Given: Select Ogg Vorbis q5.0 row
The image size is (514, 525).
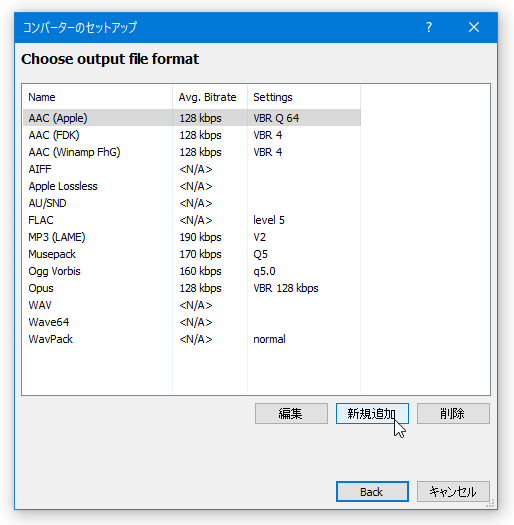Looking at the screenshot, I should 192,271.
